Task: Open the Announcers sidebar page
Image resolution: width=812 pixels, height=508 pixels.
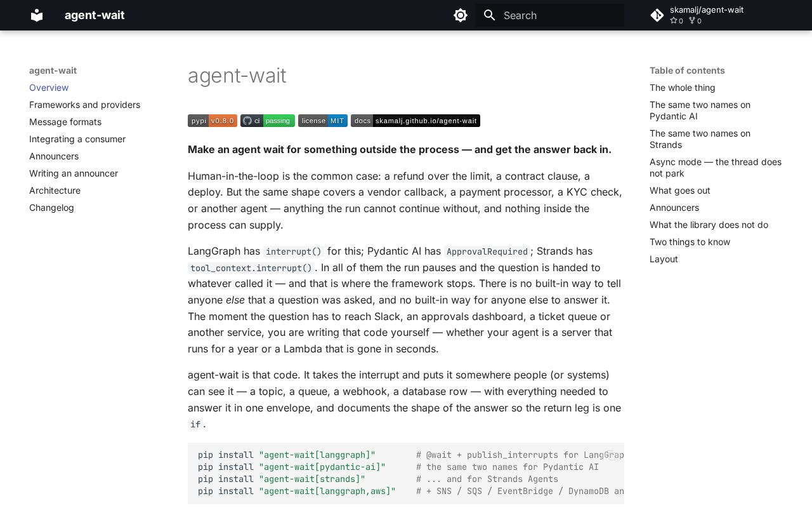Action: [54, 156]
